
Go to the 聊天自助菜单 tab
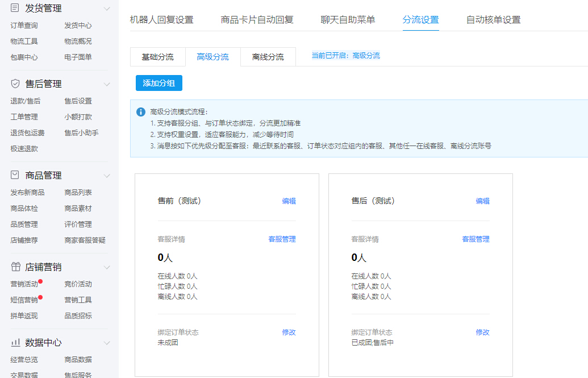pos(348,19)
